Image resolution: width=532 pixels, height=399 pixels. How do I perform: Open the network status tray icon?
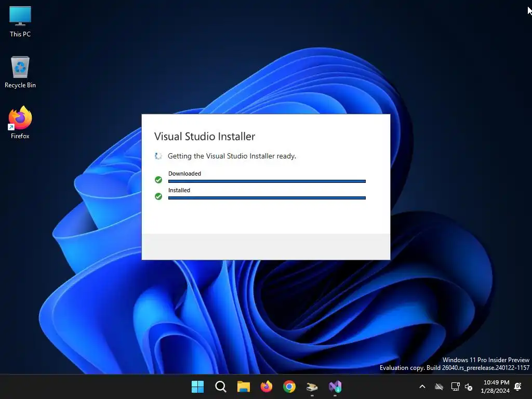(x=455, y=387)
